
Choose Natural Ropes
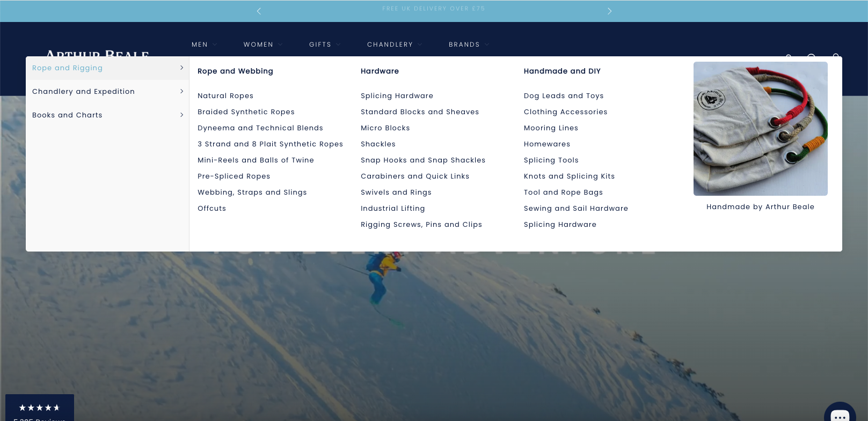[x=225, y=96]
